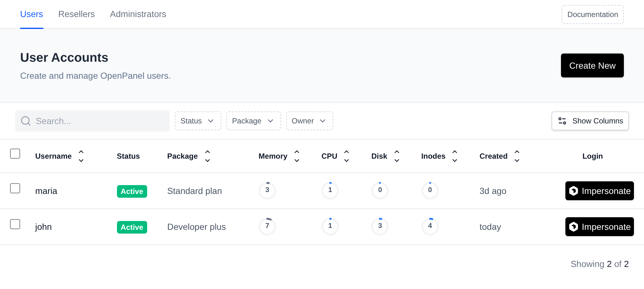This screenshot has width=644, height=289.
Task: Switch to the Users tab
Action: (x=31, y=14)
